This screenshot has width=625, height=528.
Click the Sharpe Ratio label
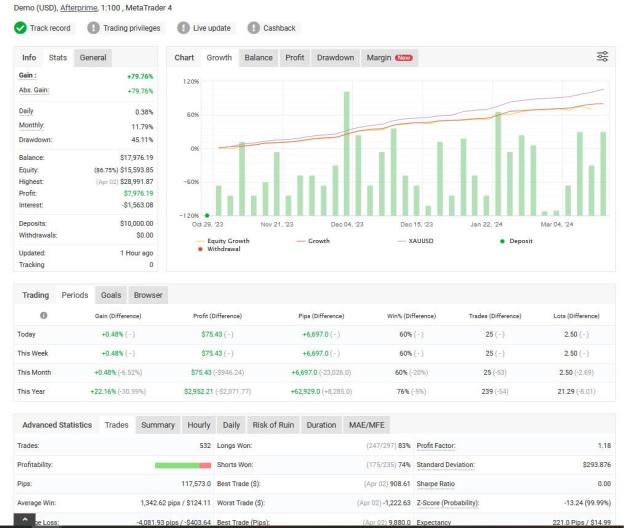tap(436, 484)
